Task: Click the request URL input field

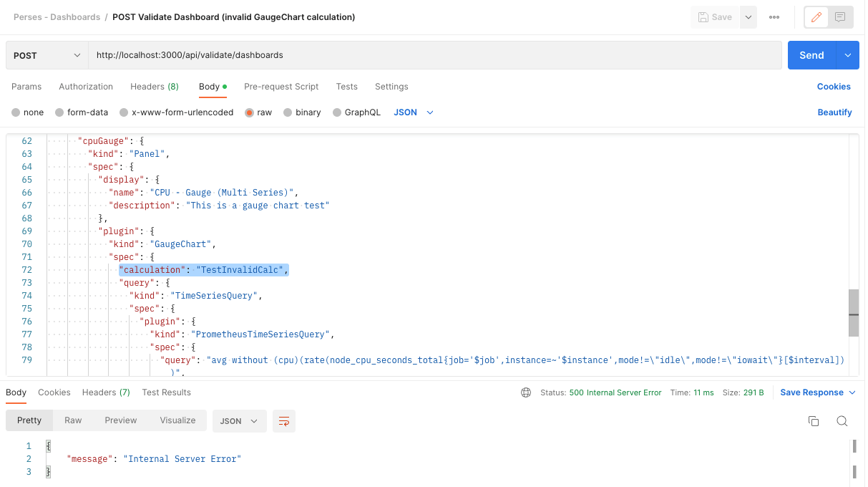Action: click(x=434, y=55)
